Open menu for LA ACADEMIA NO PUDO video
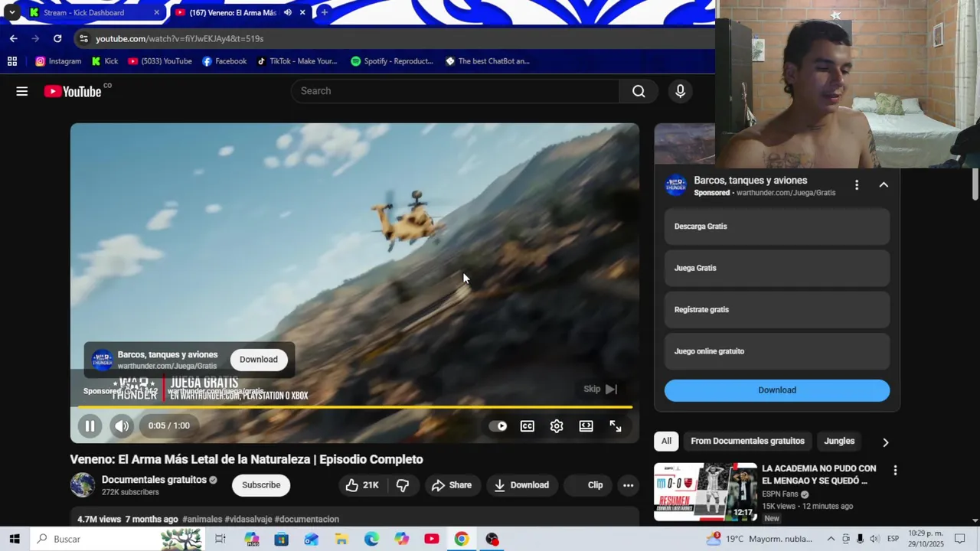 point(895,470)
